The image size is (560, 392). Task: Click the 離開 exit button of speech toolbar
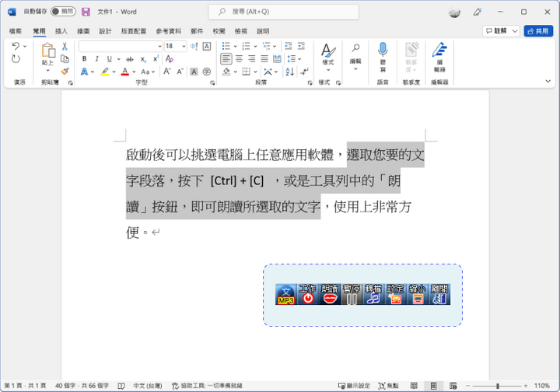[x=439, y=294]
